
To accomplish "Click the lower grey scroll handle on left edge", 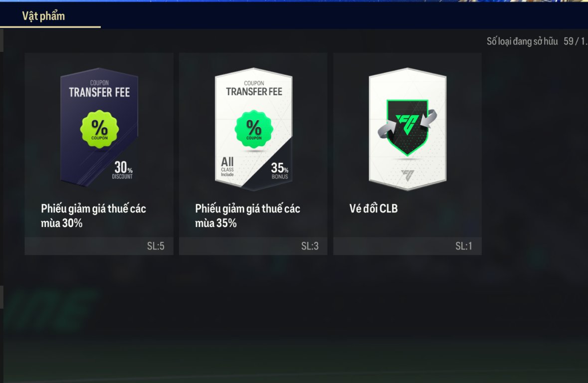I will [x=1, y=297].
